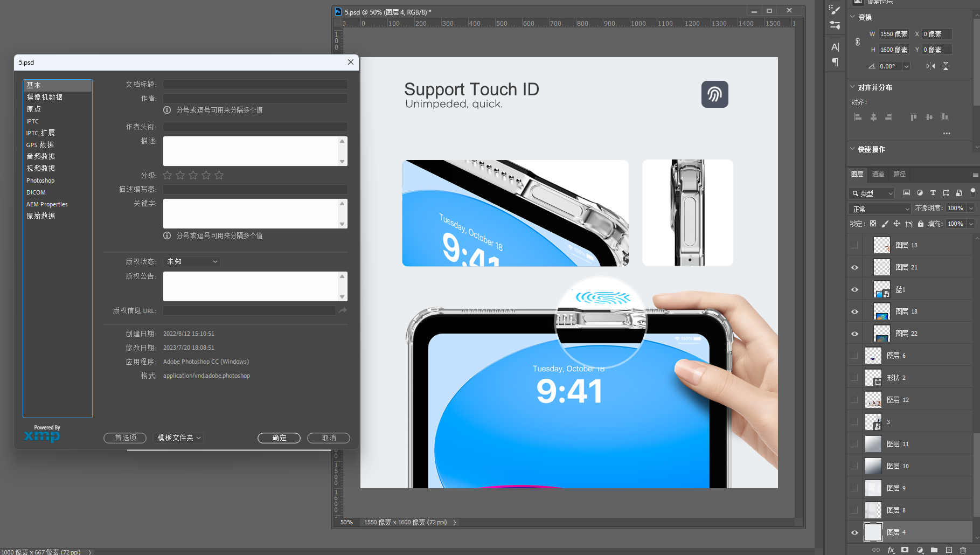Click align top edges icon
This screenshot has height=555, width=980.
914,117
